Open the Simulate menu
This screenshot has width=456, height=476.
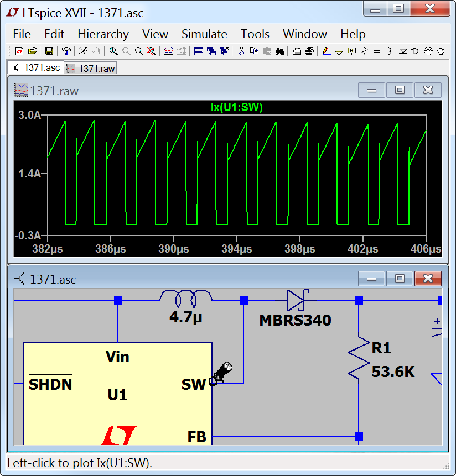pos(204,34)
